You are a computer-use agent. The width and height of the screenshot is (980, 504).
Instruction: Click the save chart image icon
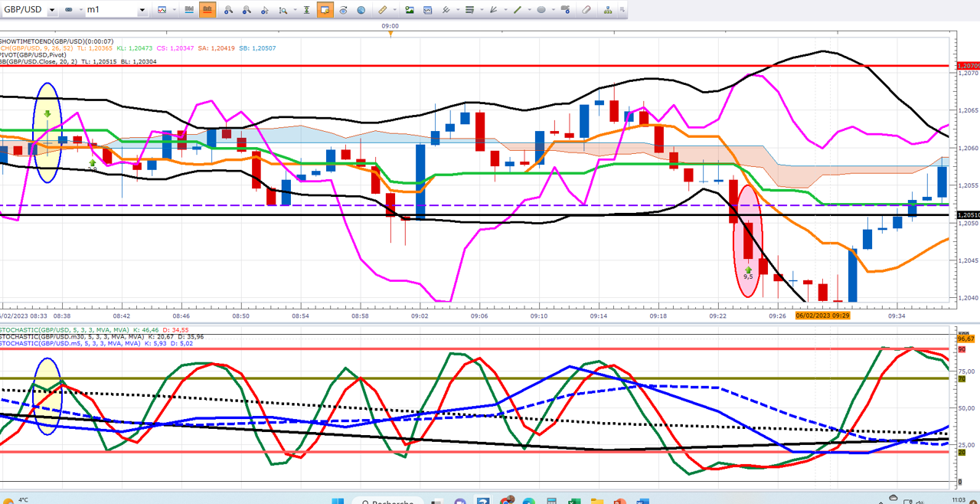pos(410,10)
